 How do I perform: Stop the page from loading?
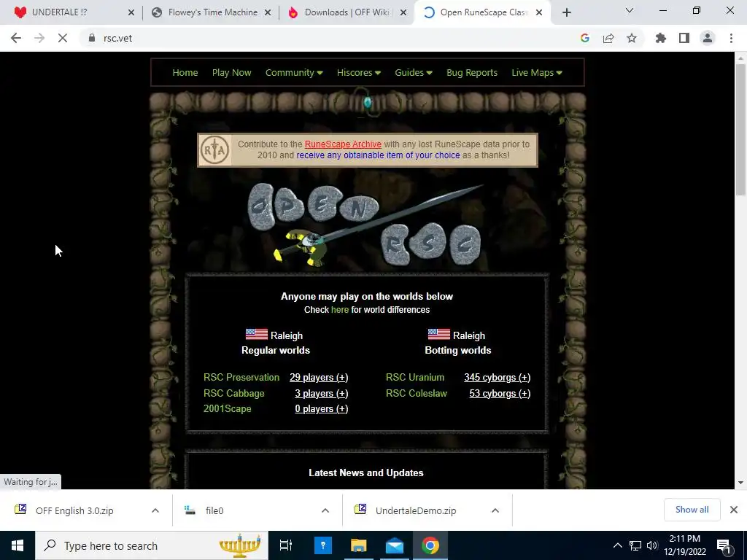click(x=63, y=38)
